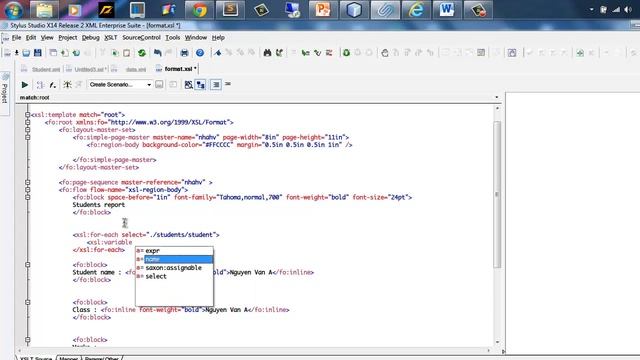640x360 pixels.
Task: Collapse the fo:flow fold marker
Action: 27,190
